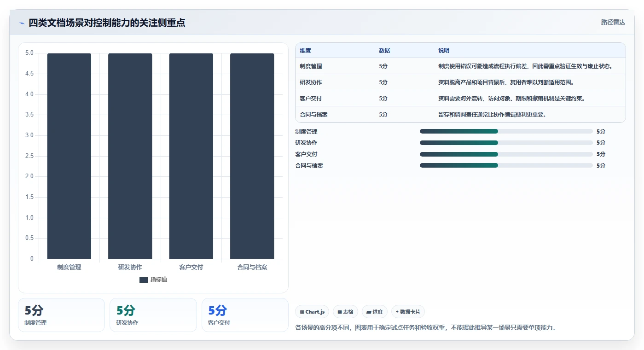Click the 合同与档案 progress bar
The height and width of the screenshot is (350, 644).
(506, 165)
